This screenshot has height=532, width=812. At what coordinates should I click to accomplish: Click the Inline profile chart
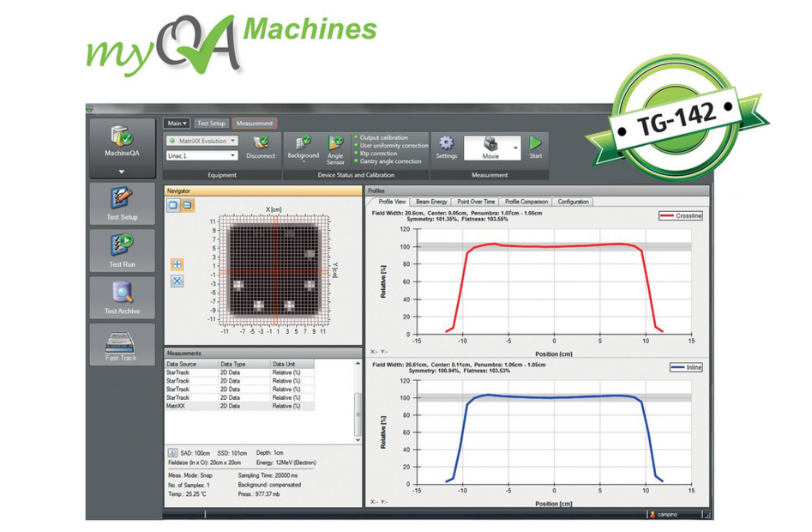pos(554,432)
